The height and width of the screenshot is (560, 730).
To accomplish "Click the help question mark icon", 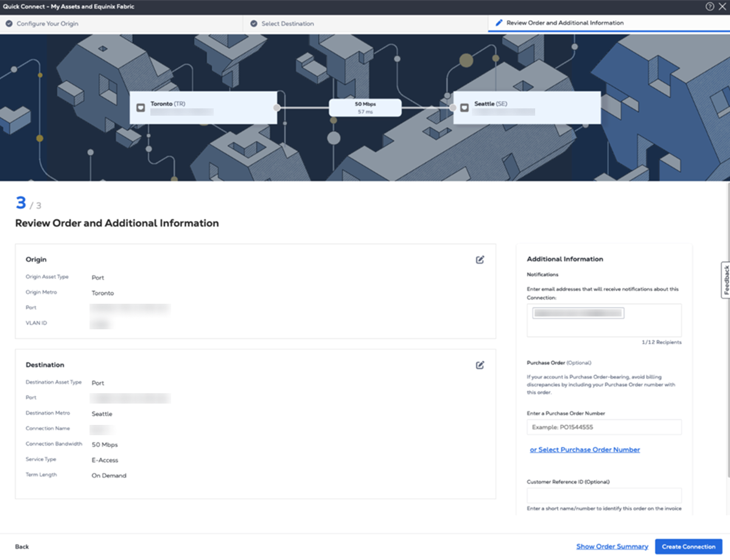I will pyautogui.click(x=709, y=7).
